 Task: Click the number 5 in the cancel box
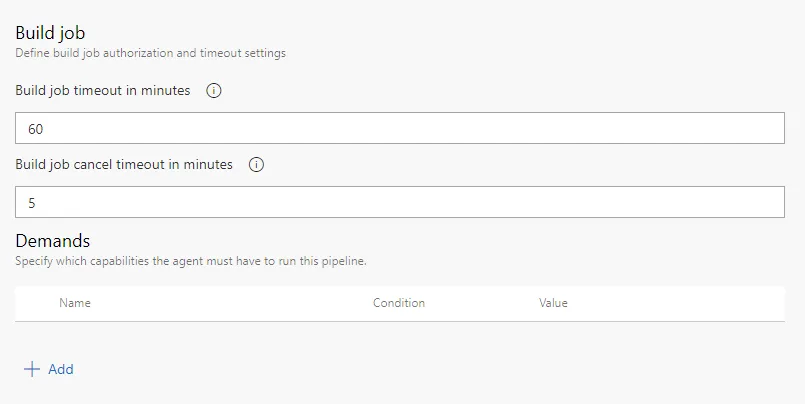coord(32,203)
